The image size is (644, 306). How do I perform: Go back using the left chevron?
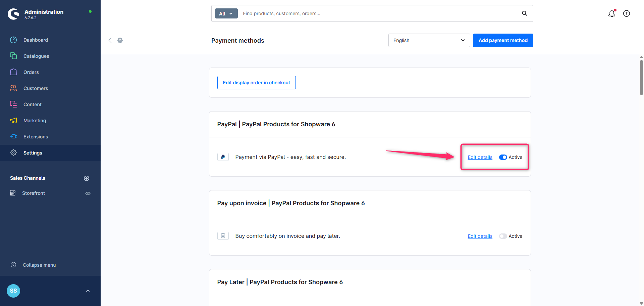click(110, 40)
